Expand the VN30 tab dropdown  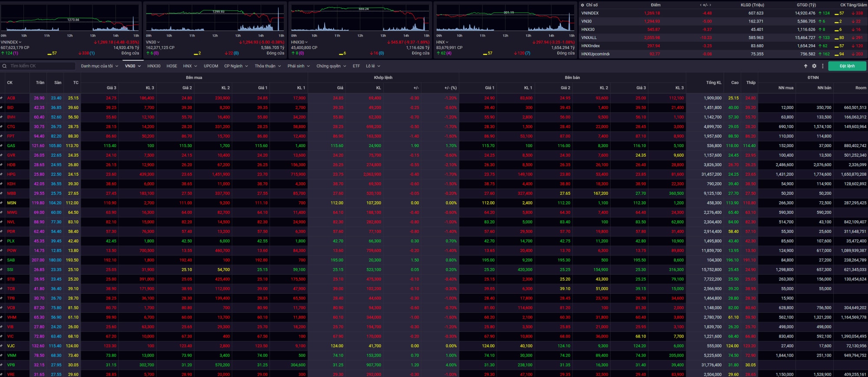point(133,66)
